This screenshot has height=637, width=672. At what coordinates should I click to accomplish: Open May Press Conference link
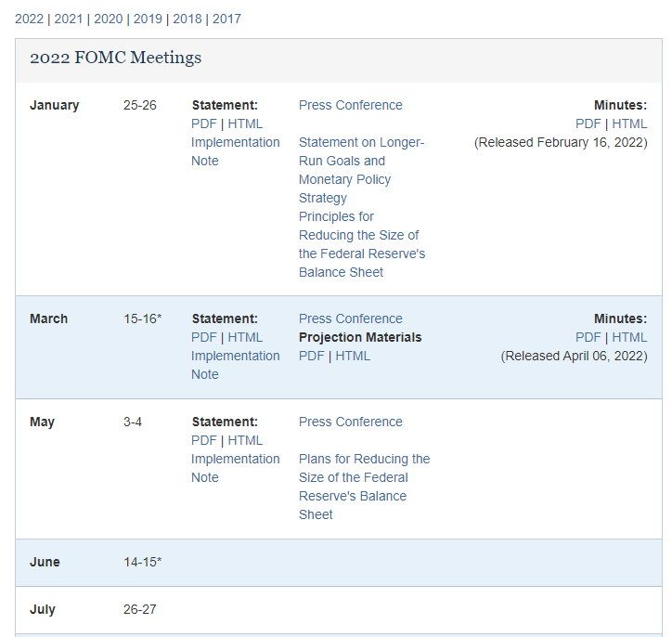click(351, 422)
